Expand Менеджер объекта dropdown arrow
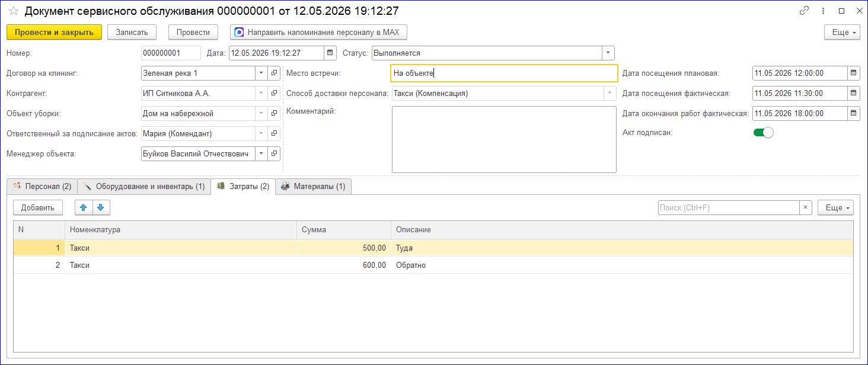The image size is (868, 365). tap(261, 153)
